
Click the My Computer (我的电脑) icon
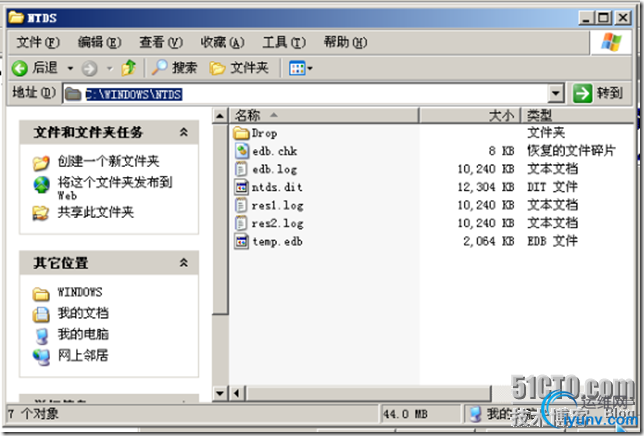41,335
